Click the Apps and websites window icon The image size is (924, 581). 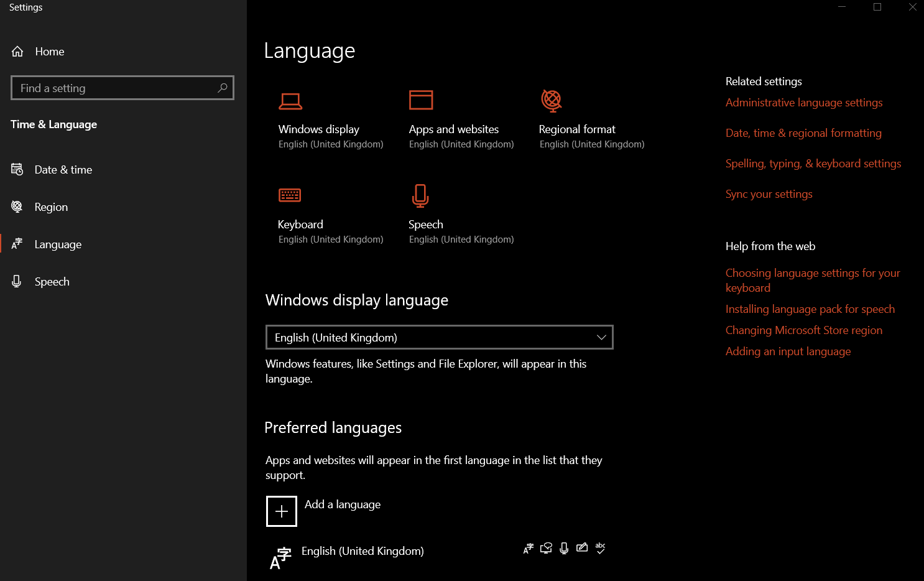421,100
